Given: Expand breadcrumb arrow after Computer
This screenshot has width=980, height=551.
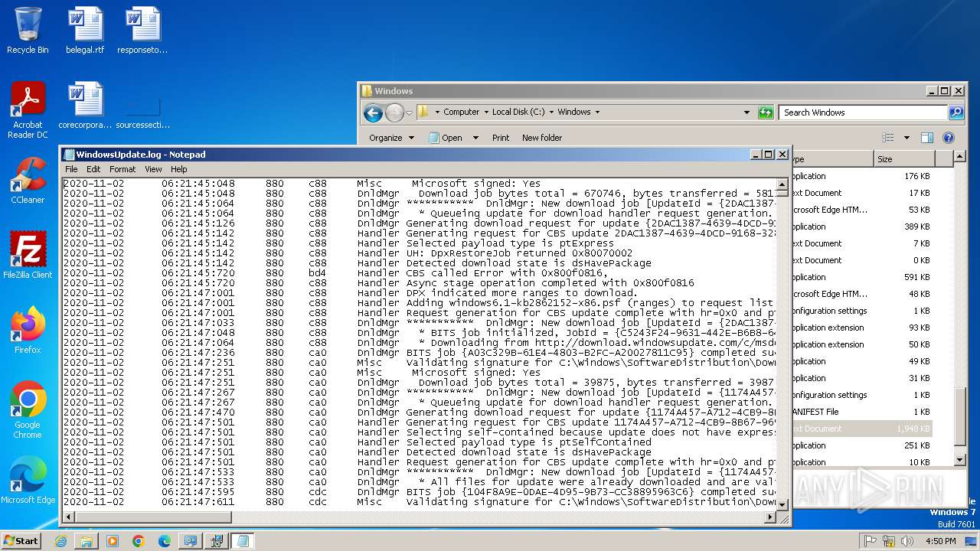Looking at the screenshot, I should click(x=485, y=112).
